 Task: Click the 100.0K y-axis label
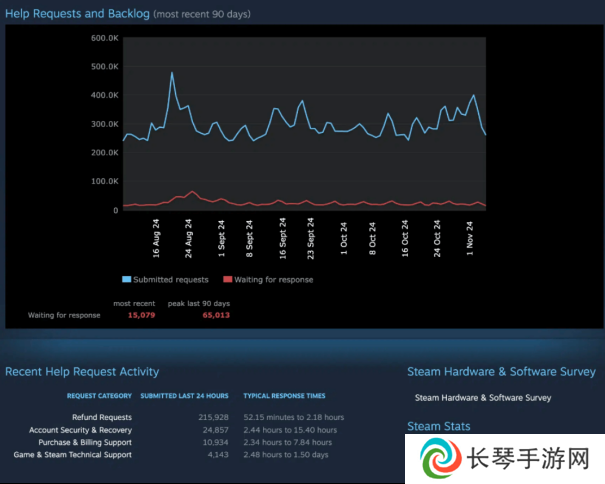[x=105, y=181]
